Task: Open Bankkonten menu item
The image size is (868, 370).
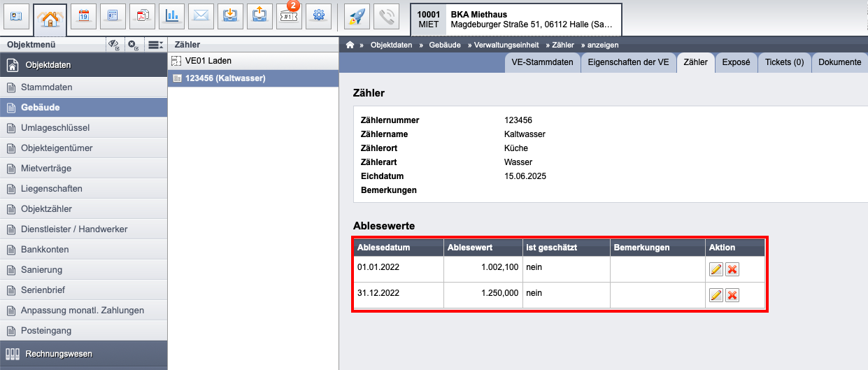Action: 84,250
